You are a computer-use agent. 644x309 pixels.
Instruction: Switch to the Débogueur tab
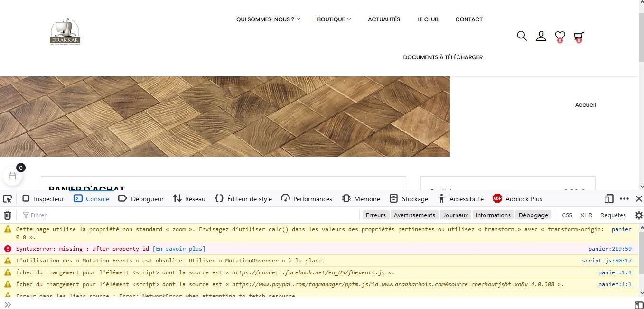[141, 198]
